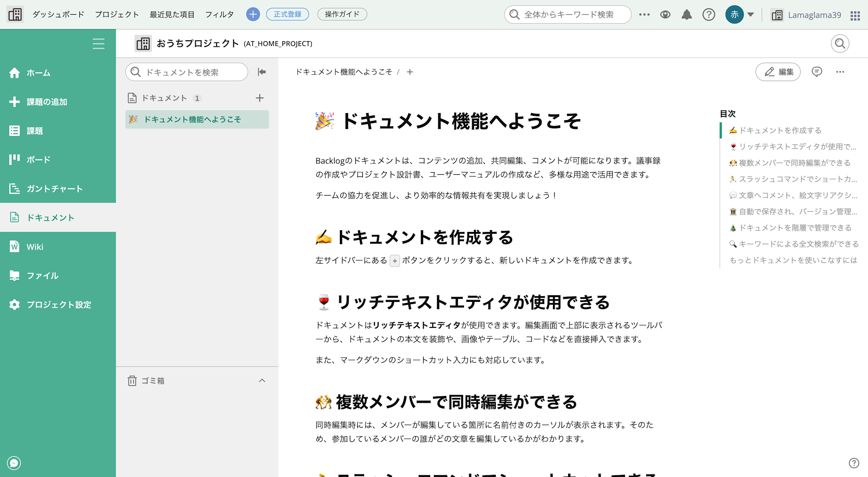The height and width of the screenshot is (477, 868).
Task: Open the document more options (...) icon
Action: tap(840, 72)
